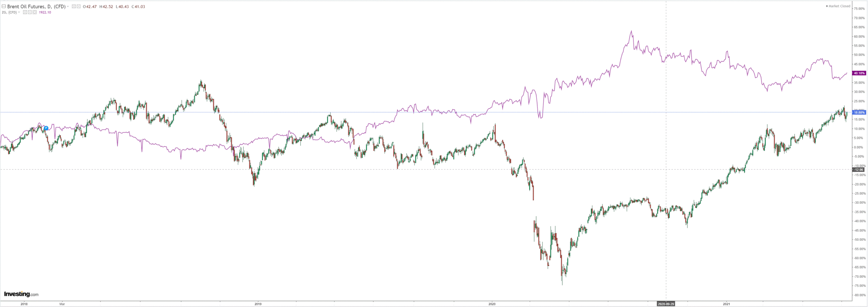Collapse the Brent Oil Futures legend
Screen dimensions: 868x307
(x=4, y=6)
